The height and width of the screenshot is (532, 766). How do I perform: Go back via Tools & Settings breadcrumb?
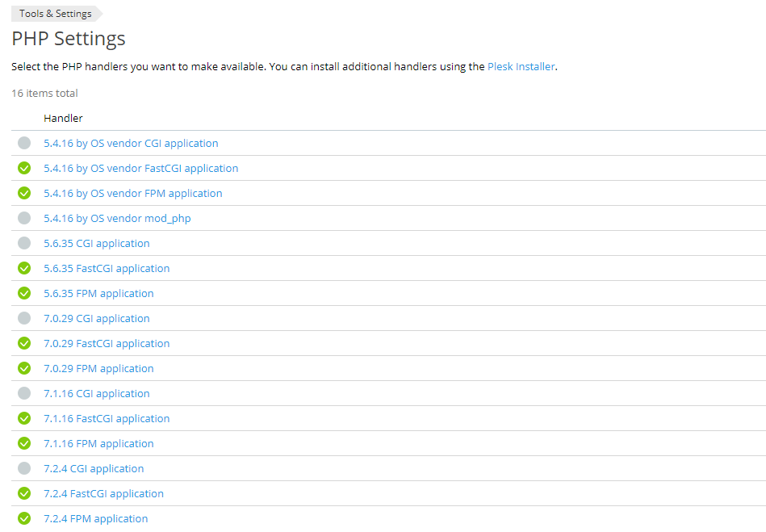[x=55, y=14]
